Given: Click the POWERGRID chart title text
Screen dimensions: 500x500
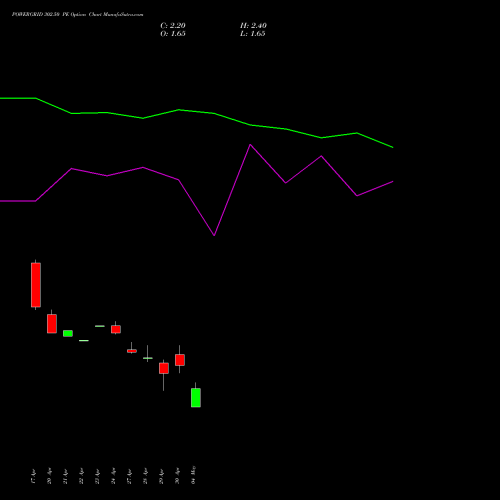Looking at the screenshot, I should pyautogui.click(x=77, y=15).
